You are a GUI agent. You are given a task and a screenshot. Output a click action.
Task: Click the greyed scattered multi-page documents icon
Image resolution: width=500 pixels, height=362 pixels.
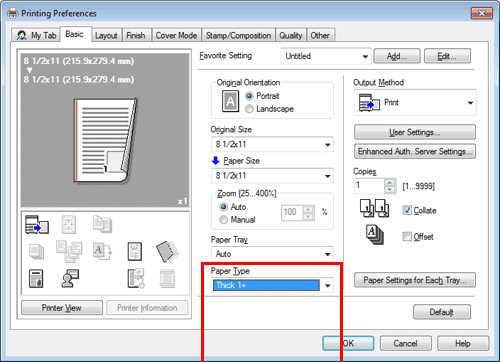tap(69, 251)
